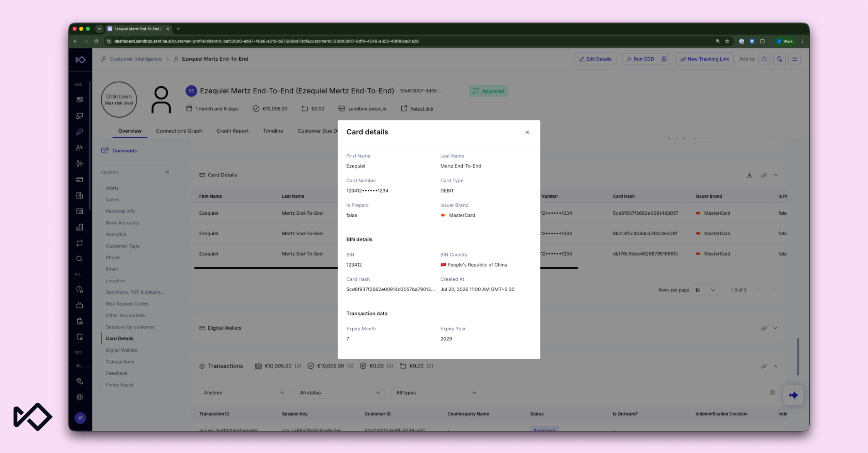The width and height of the screenshot is (868, 453).
Task: Bookmark this page with the star icon
Action: 727,41
